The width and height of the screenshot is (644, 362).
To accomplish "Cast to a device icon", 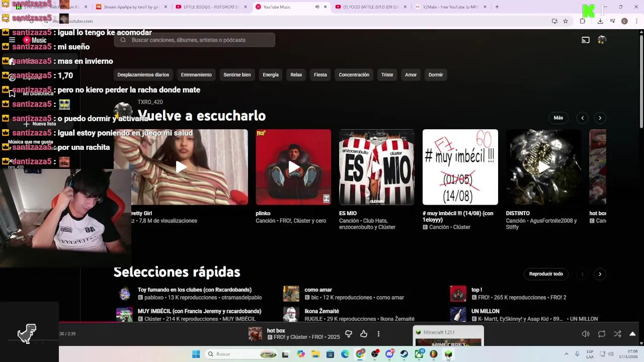I will tap(586, 40).
